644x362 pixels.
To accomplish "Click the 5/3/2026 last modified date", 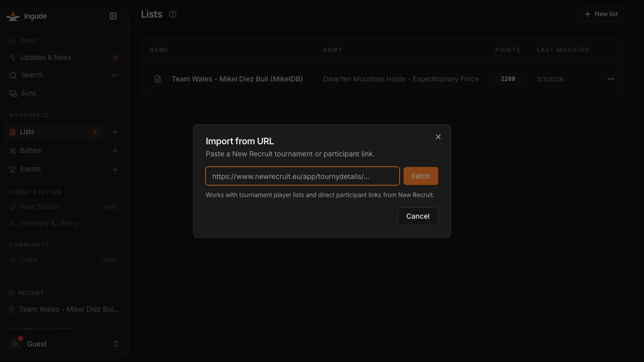I will coord(550,79).
